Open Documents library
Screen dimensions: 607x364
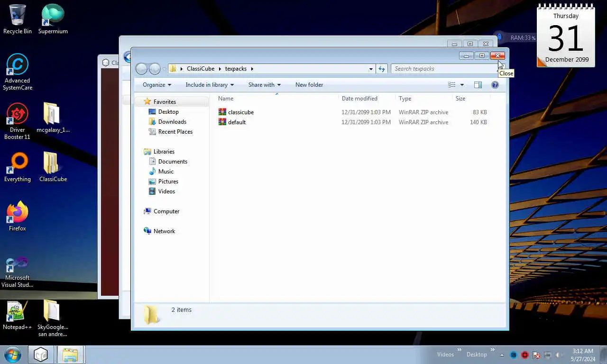tap(173, 162)
